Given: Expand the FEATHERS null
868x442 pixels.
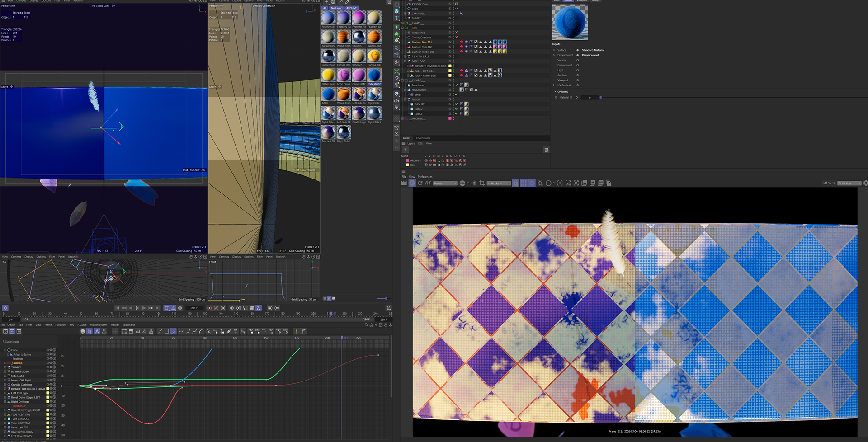Looking at the screenshot, I should click(x=405, y=56).
